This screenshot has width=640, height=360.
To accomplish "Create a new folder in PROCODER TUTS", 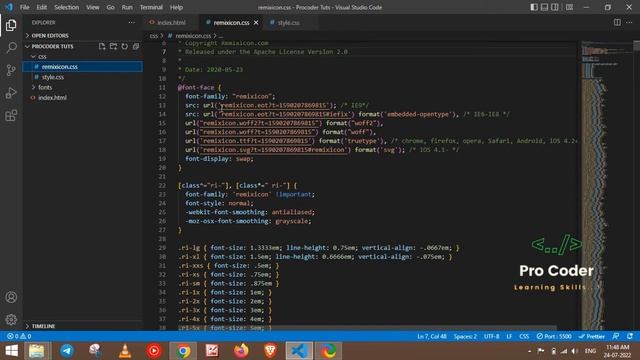I will (113, 47).
